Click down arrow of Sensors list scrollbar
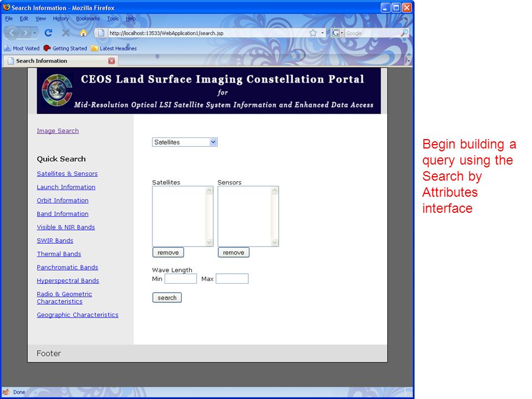The image size is (532, 399). coord(275,242)
